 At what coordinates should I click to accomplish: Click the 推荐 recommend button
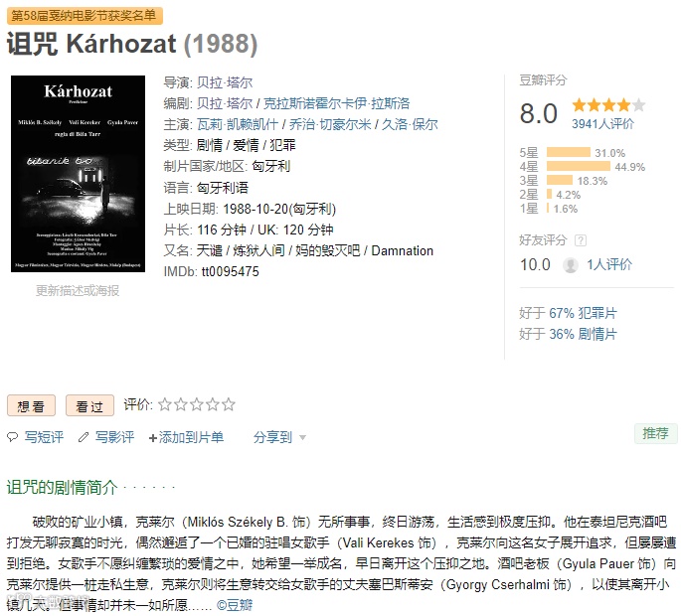(656, 433)
